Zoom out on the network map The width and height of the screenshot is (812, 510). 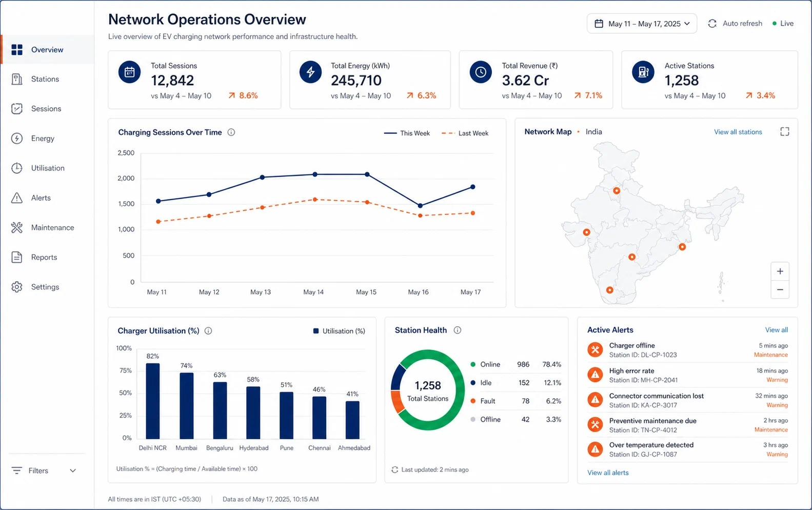point(780,289)
